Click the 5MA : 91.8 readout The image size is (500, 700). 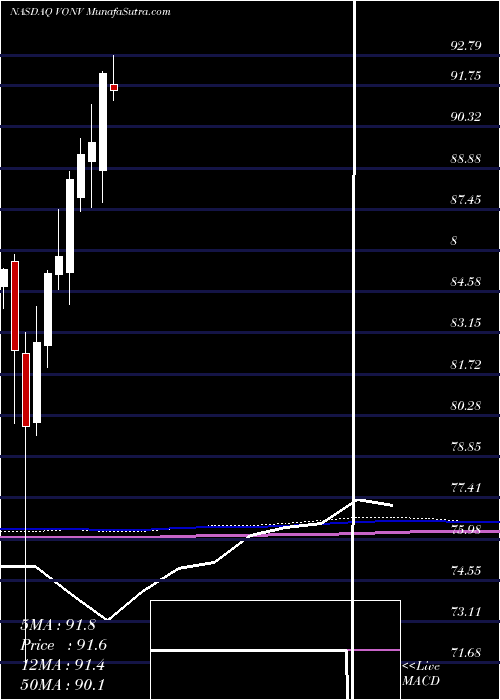click(x=58, y=625)
